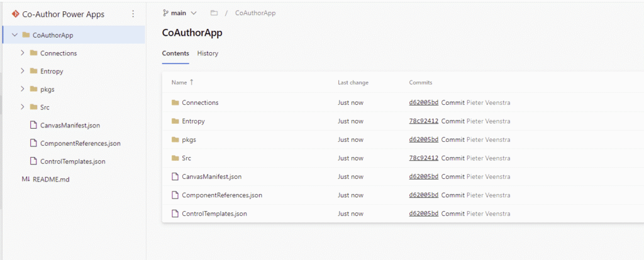The width and height of the screenshot is (644, 260).
Task: Click the CoAuthorApp page heading
Action: click(192, 33)
